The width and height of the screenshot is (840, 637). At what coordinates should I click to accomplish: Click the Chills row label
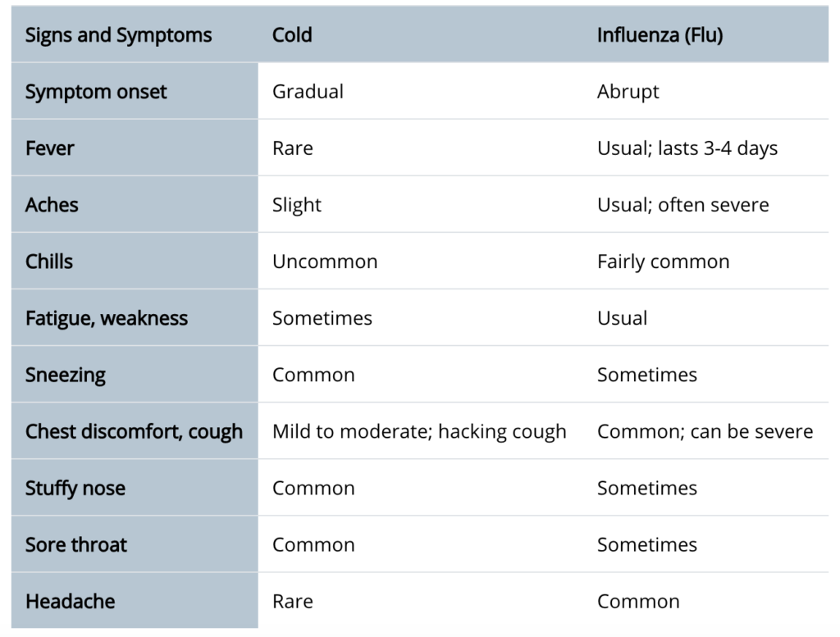pyautogui.click(x=48, y=262)
